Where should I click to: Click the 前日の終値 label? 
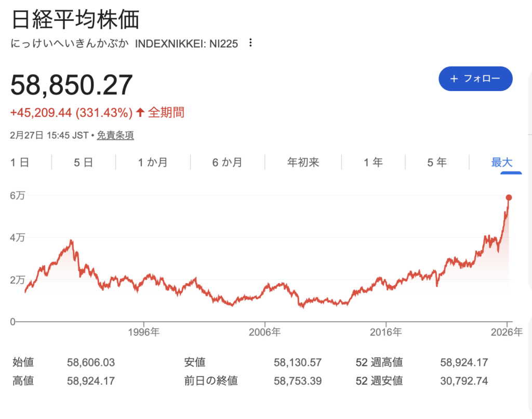(210, 381)
